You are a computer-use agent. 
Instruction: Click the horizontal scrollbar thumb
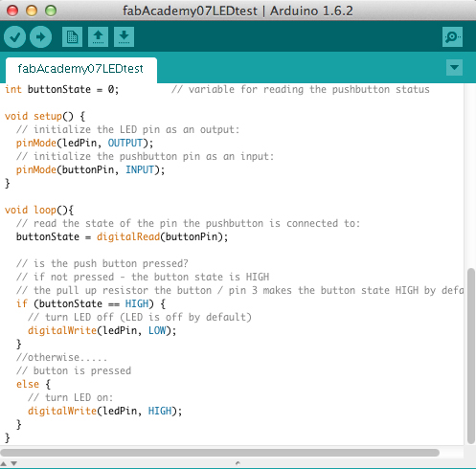220,453
